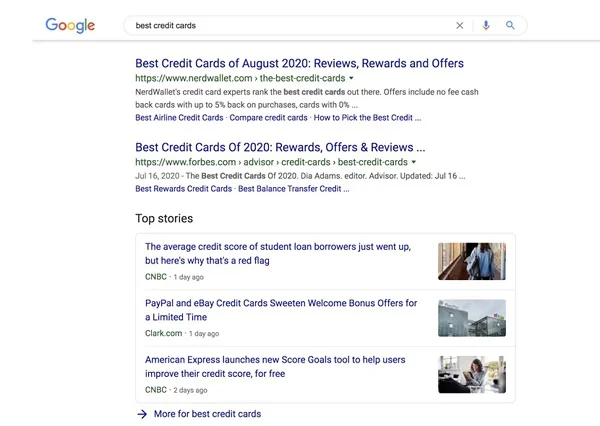The height and width of the screenshot is (426, 600).
Task: Open Best Credit Cards of August 2020 result
Action: point(299,63)
